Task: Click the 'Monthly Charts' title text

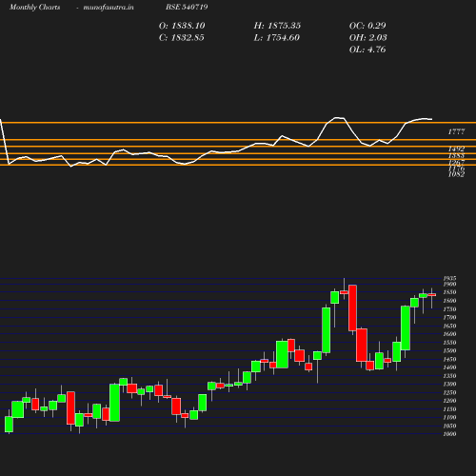Action: [x=34, y=8]
